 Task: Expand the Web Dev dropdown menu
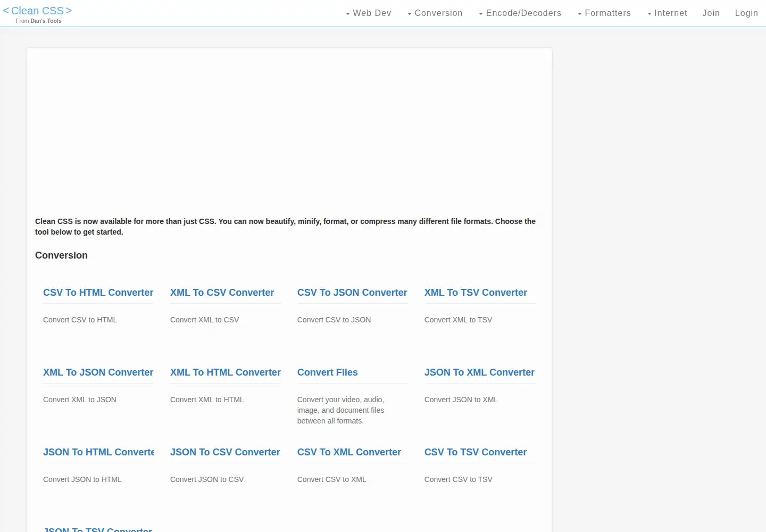(x=368, y=13)
